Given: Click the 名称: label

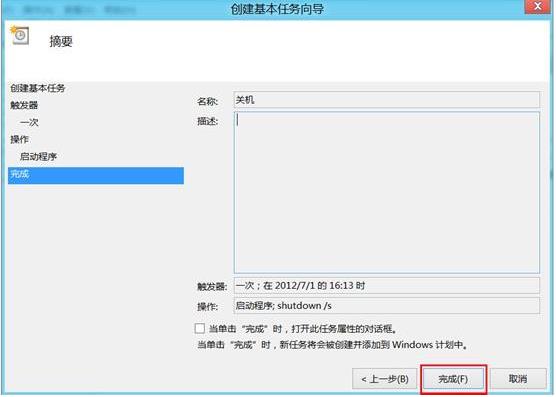Looking at the screenshot, I should point(207,102).
